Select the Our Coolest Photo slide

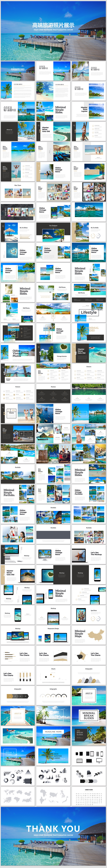coord(89,172)
